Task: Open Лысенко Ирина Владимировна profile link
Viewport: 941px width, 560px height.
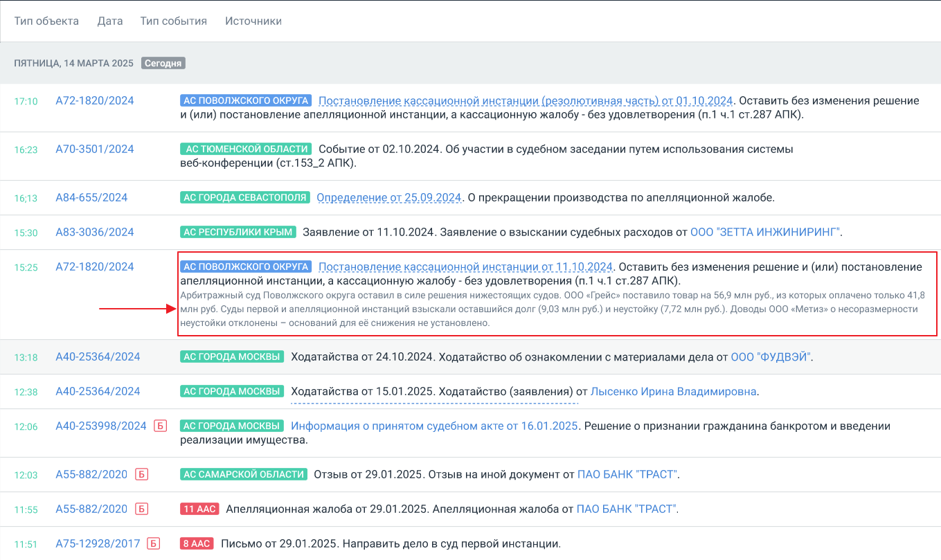Action: (x=673, y=391)
